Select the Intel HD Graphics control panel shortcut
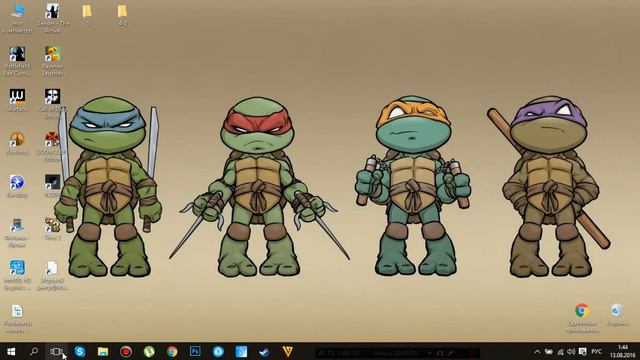 tap(17, 276)
